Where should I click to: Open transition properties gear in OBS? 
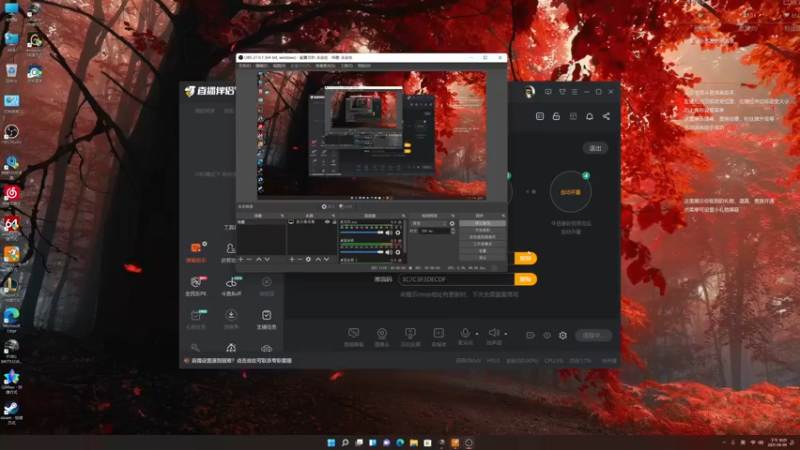point(452,223)
